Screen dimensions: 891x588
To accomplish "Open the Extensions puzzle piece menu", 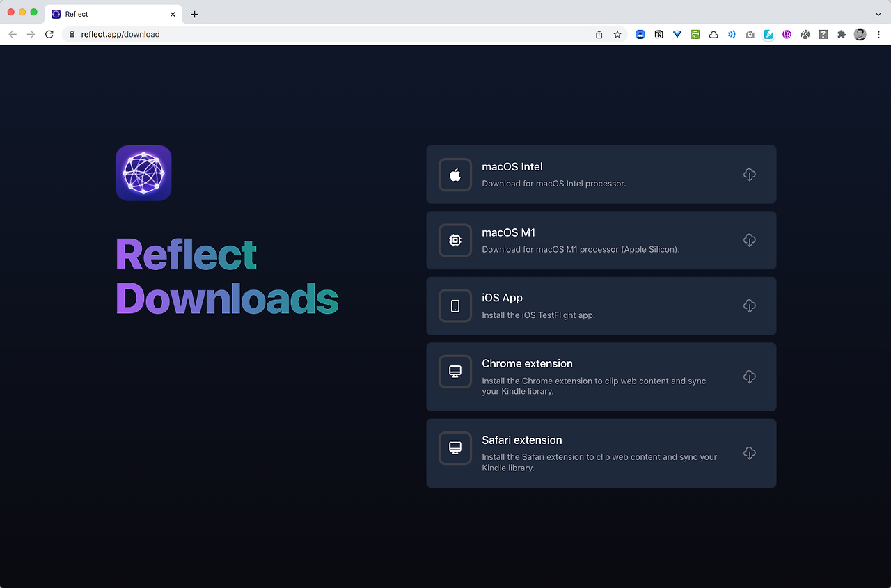I will [842, 34].
